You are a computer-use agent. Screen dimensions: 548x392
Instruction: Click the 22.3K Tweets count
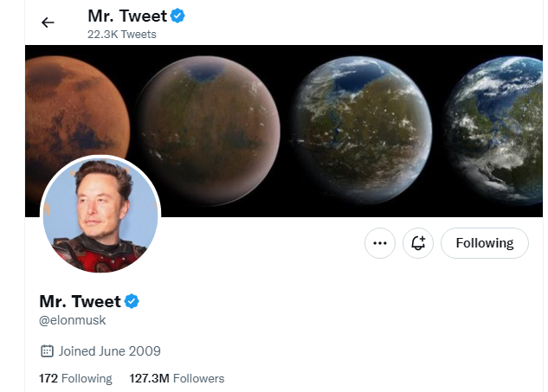click(x=121, y=35)
